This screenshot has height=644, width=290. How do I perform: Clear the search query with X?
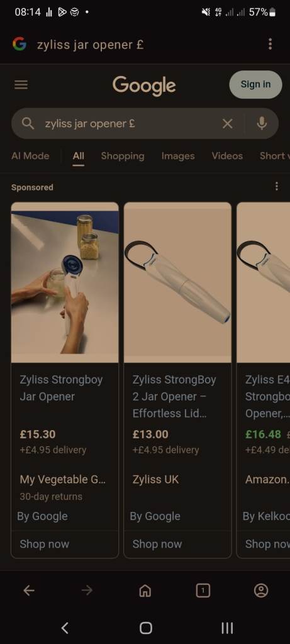[227, 123]
